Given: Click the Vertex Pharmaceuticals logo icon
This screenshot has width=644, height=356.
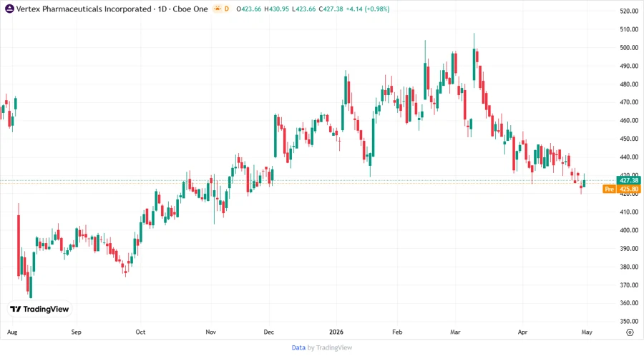Looking at the screenshot, I should click(9, 9).
